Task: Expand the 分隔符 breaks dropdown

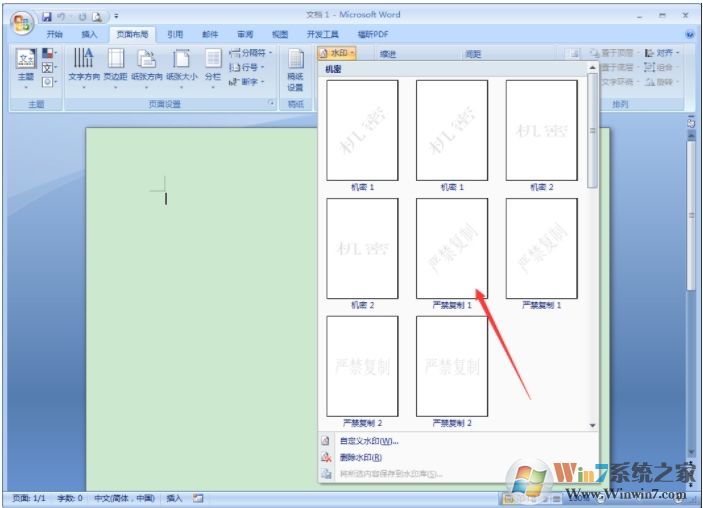Action: coord(250,53)
